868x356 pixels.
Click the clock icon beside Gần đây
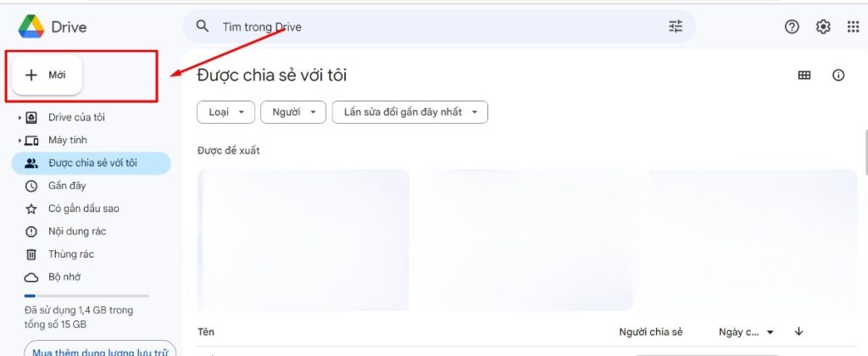pos(31,186)
